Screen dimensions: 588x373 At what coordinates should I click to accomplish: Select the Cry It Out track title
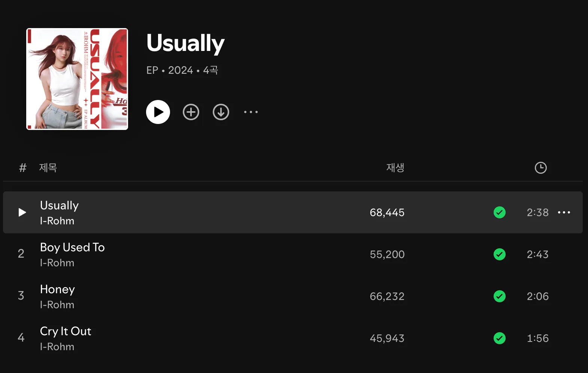[x=66, y=331]
